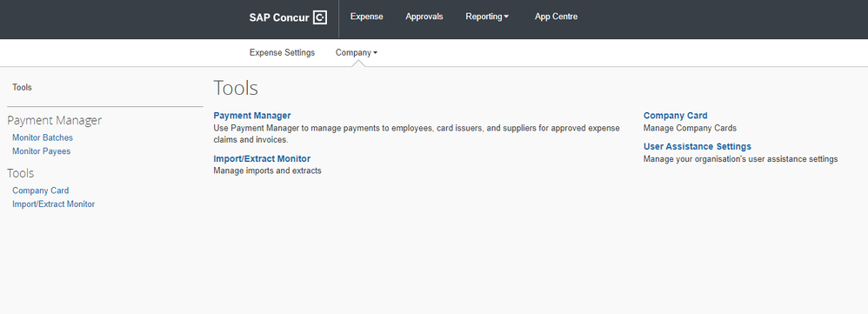The image size is (868, 314).
Task: Click the 'Manage Company Cards' description text
Action: click(x=690, y=128)
